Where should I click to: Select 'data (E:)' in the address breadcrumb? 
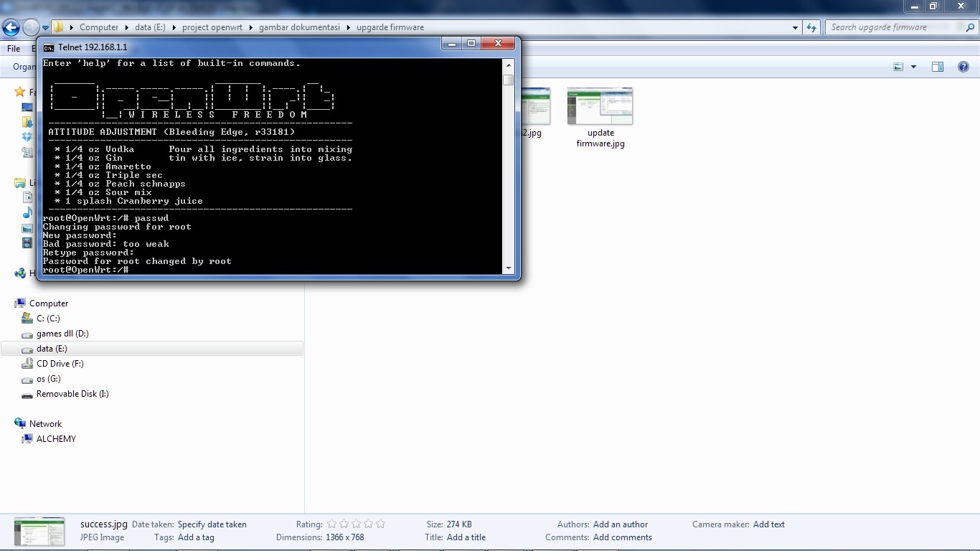click(150, 27)
